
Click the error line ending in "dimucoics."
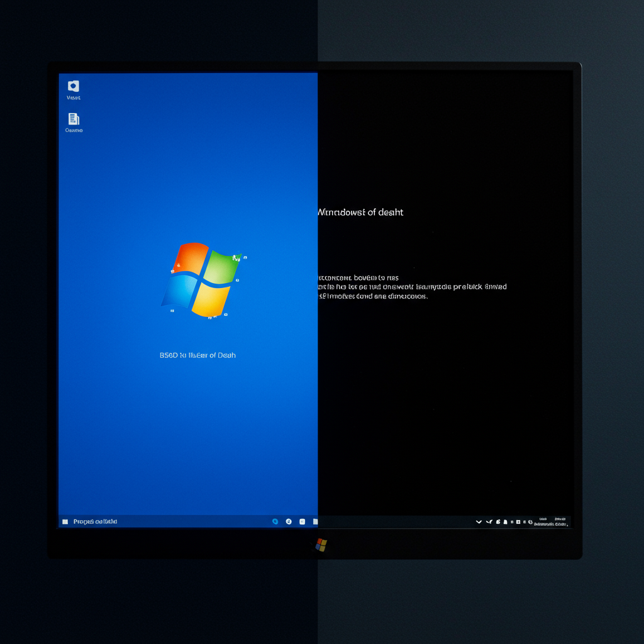pyautogui.click(x=373, y=296)
